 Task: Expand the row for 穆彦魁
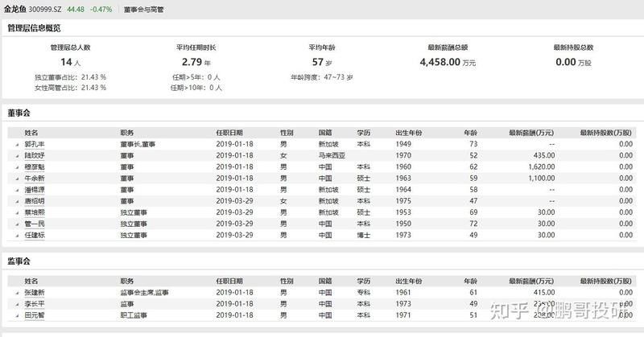click(x=17, y=166)
